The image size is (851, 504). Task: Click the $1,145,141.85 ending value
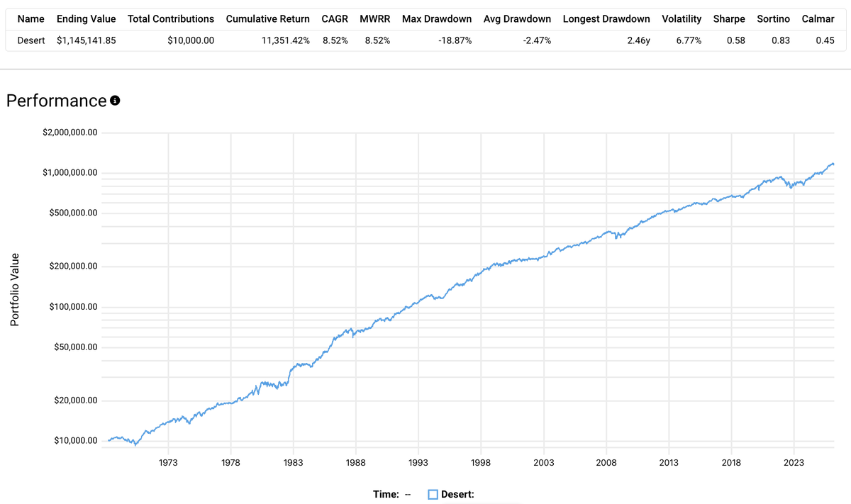[x=87, y=40]
